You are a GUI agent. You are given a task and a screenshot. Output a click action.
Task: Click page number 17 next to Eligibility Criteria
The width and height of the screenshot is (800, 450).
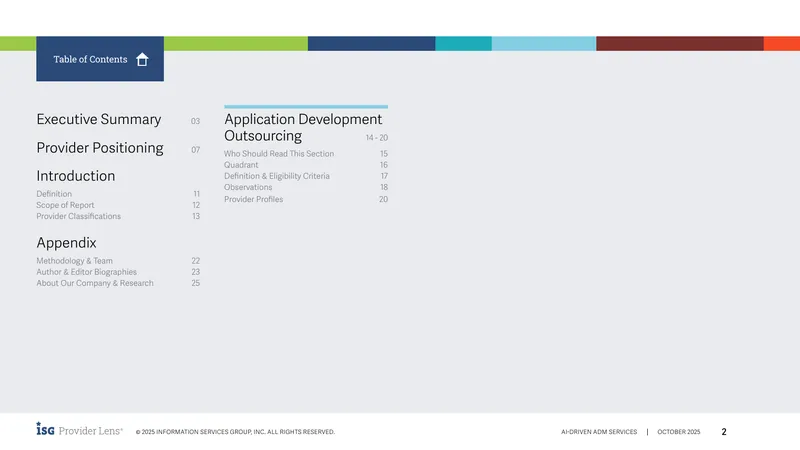point(384,176)
